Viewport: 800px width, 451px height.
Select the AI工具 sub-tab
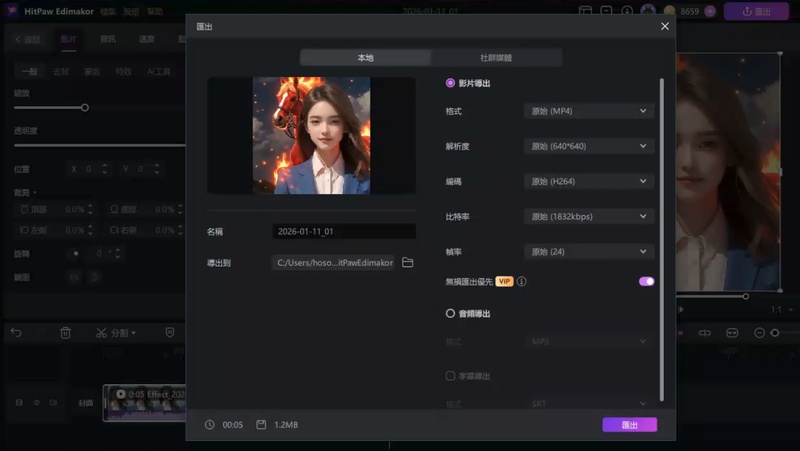(159, 71)
